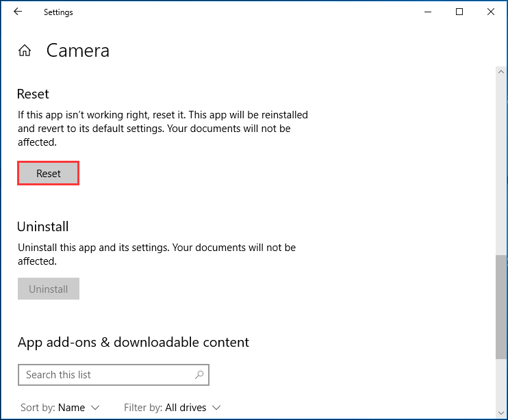Open the Filter by All drives dropdown
The height and width of the screenshot is (420, 508).
coord(173,408)
